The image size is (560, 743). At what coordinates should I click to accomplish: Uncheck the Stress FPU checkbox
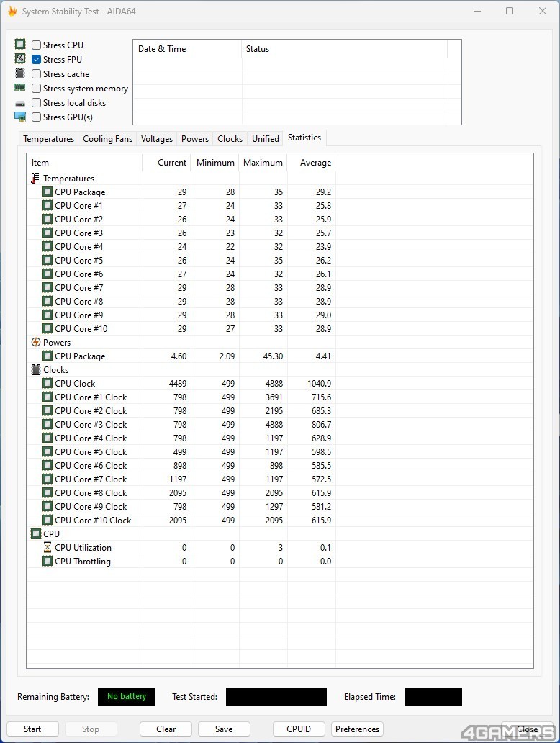pyautogui.click(x=36, y=59)
